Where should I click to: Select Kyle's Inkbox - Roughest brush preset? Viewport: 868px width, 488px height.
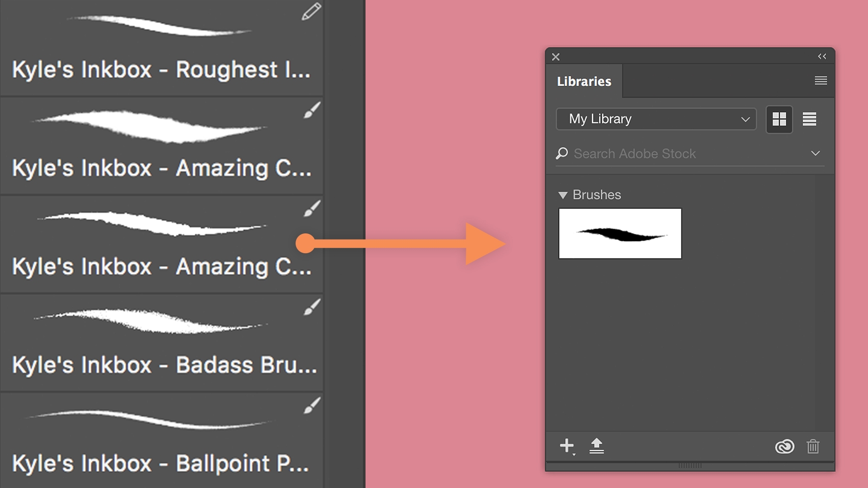click(x=162, y=47)
